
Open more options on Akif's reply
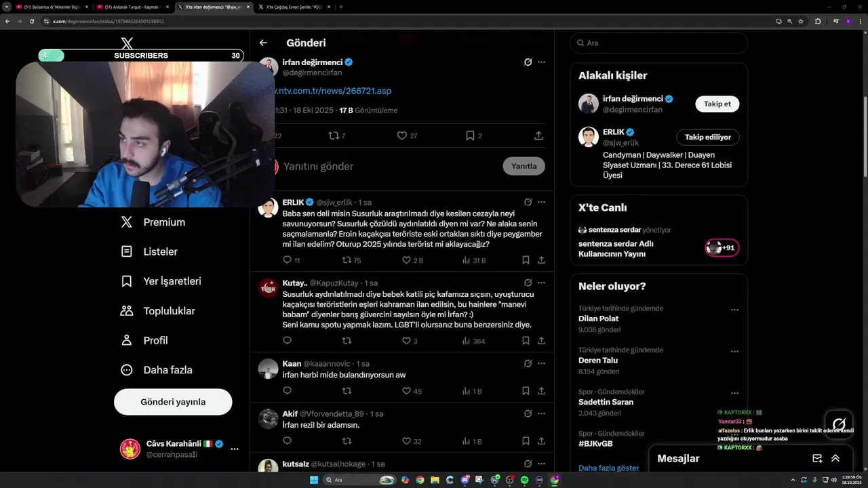click(x=541, y=413)
